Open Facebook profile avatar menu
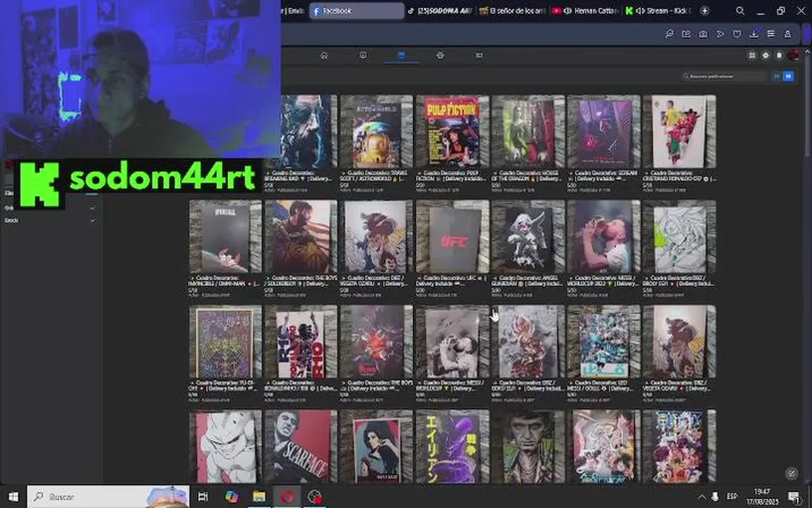 (794, 55)
